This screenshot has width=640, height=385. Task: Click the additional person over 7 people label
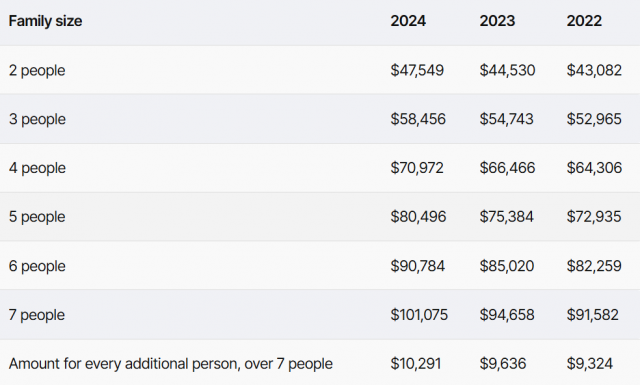tap(171, 364)
